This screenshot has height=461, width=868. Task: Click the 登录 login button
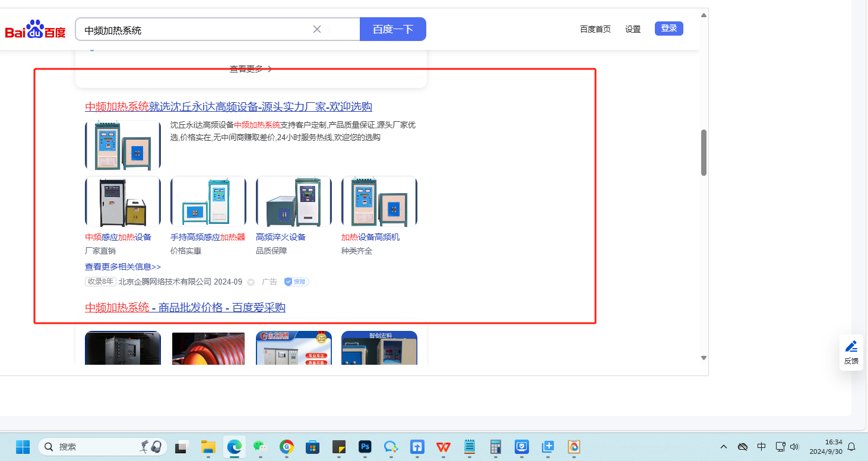[669, 29]
